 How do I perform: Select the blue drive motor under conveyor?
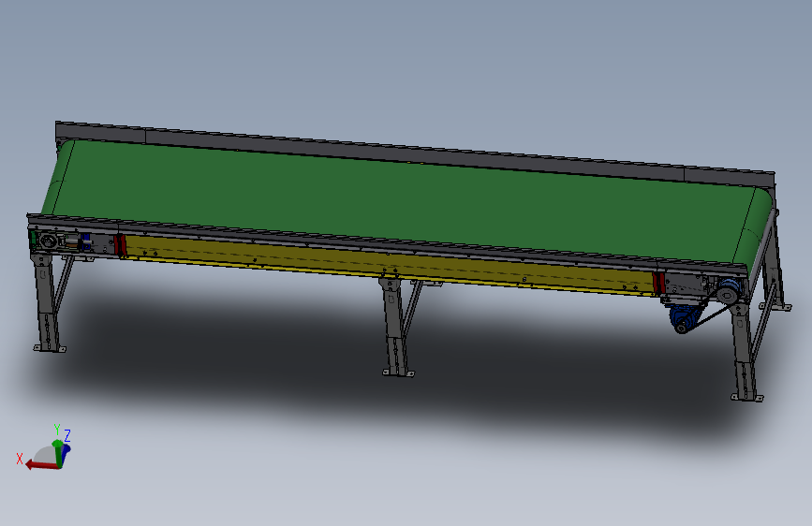click(684, 318)
